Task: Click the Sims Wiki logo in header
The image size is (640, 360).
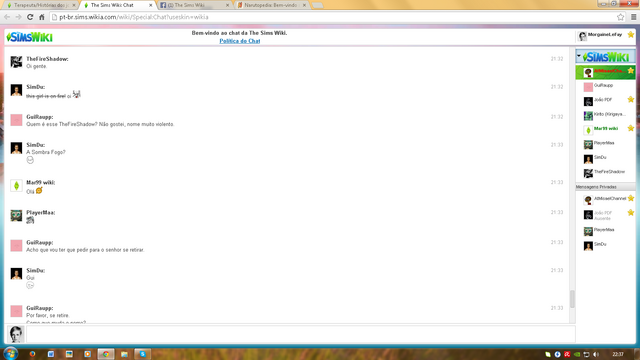Action: 29,37
